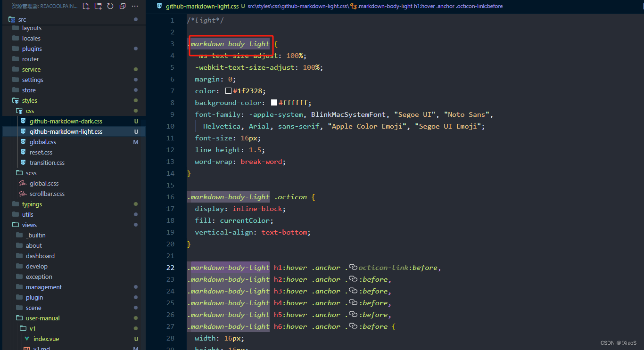Click the Sass icon beside scrollbar.scss
This screenshot has width=644, height=350.
23,194
